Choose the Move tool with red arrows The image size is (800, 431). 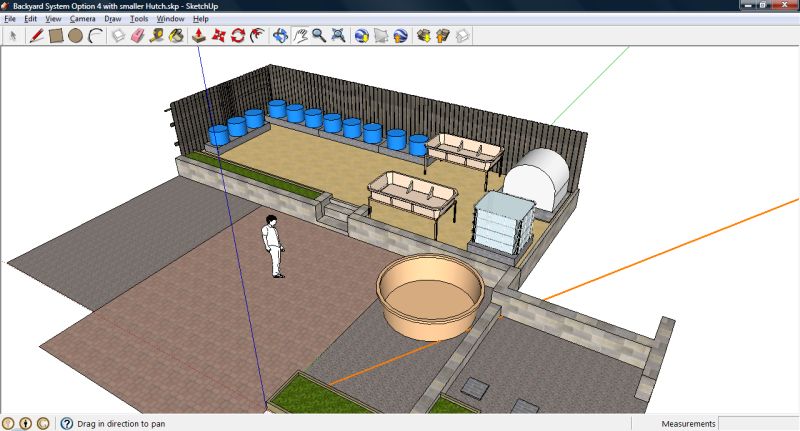click(218, 36)
